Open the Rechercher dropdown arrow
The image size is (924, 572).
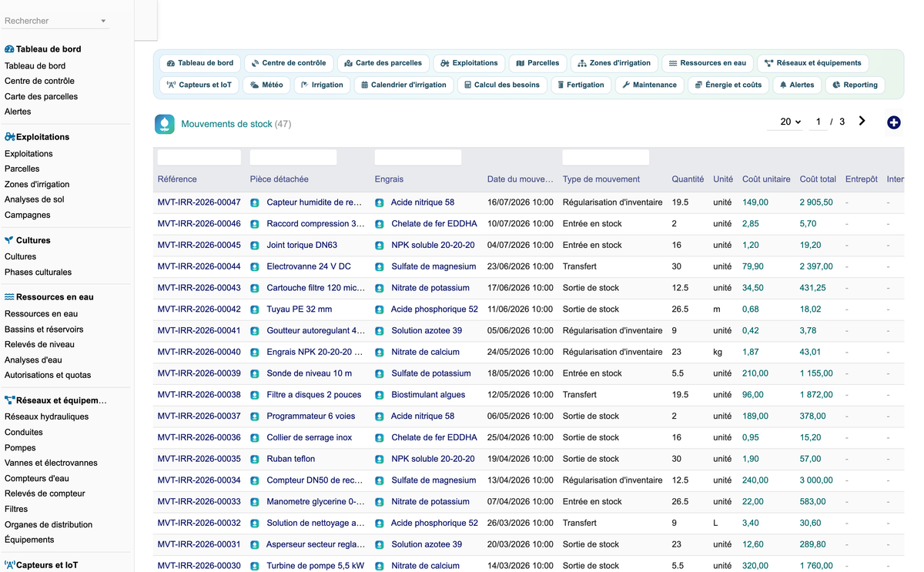click(103, 22)
